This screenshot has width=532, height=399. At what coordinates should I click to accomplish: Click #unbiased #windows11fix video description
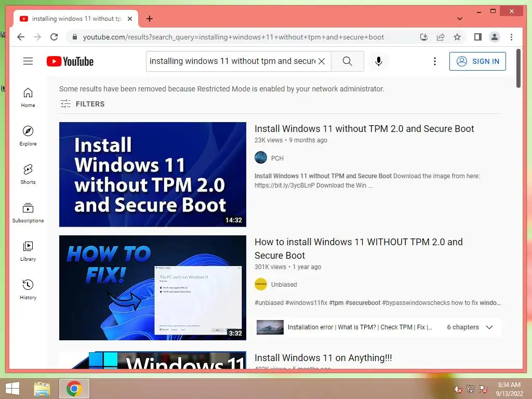tap(378, 303)
